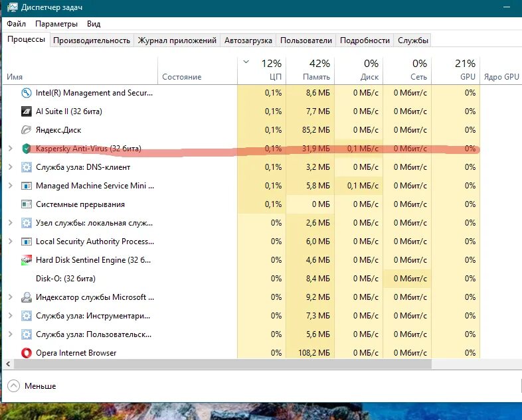
Task: Expand Служба узла: Инструментарий group
Action: tap(11, 316)
